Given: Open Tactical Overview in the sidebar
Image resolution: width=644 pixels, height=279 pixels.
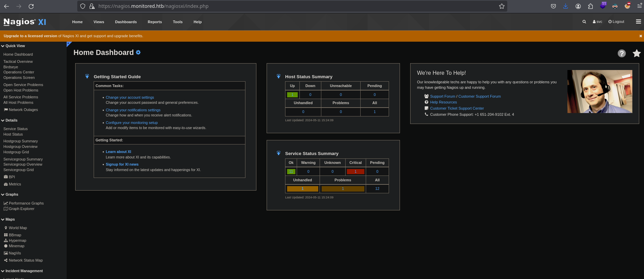Looking at the screenshot, I should coord(18,61).
